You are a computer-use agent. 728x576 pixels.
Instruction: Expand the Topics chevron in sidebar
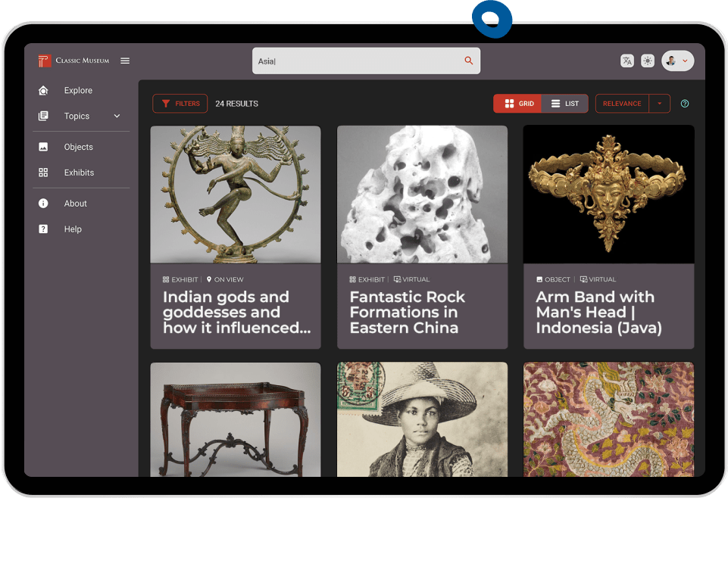117,117
